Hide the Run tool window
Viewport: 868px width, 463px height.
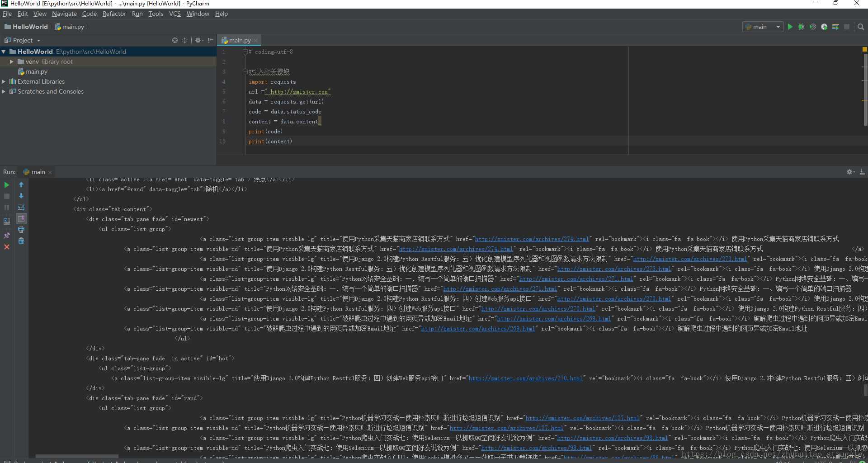pos(862,172)
